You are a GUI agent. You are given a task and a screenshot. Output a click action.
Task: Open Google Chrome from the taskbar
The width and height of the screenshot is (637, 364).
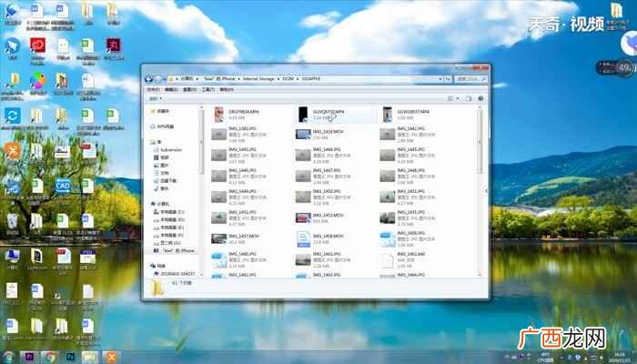[x=50, y=358]
